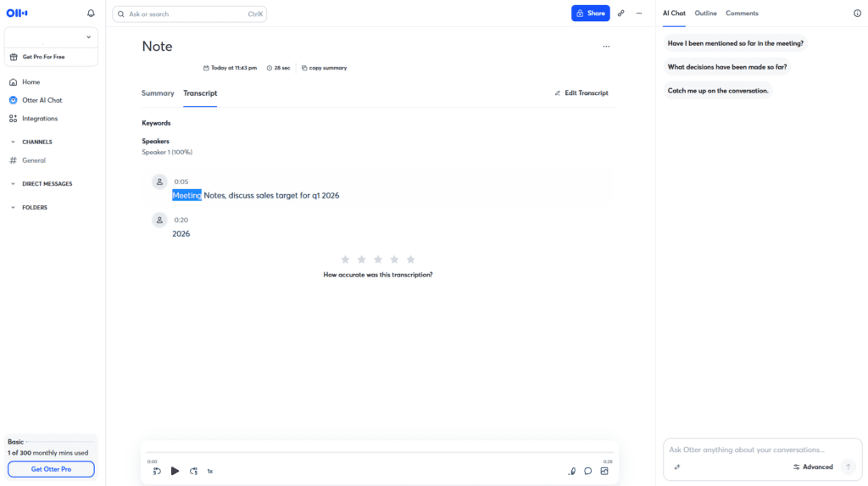
Task: Click the Home house icon
Action: 14,82
